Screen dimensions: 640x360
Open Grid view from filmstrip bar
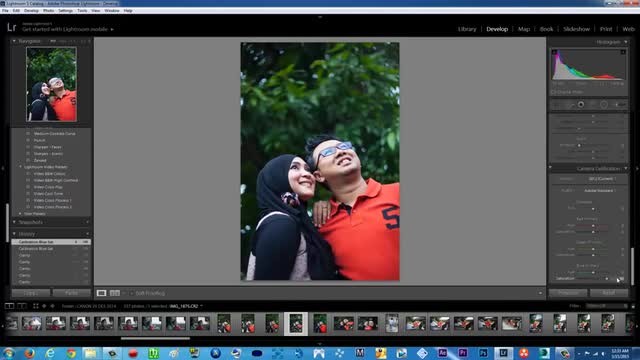pos(36,306)
